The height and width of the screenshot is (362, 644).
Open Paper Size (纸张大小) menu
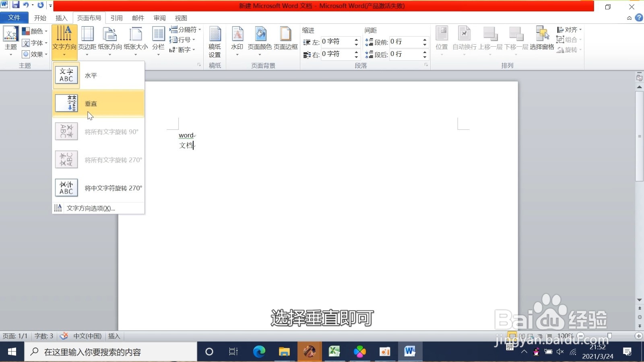[x=136, y=42]
